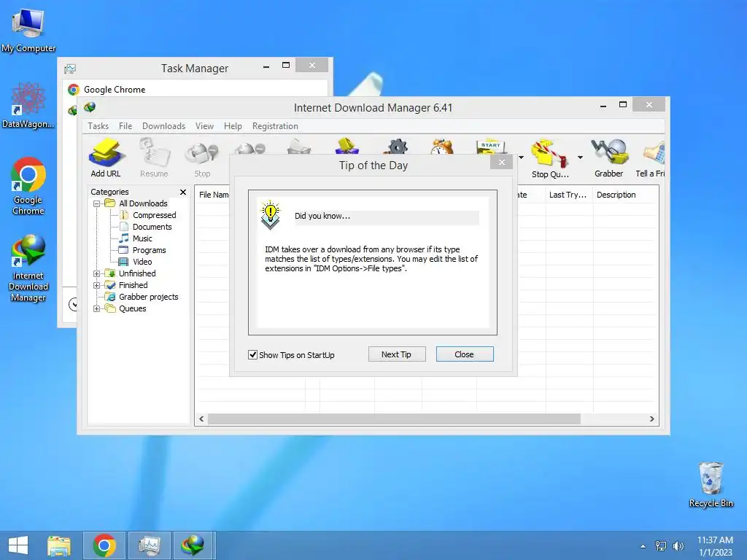Switch to Task Manager in the taskbar
747x560 pixels.
tap(150, 545)
